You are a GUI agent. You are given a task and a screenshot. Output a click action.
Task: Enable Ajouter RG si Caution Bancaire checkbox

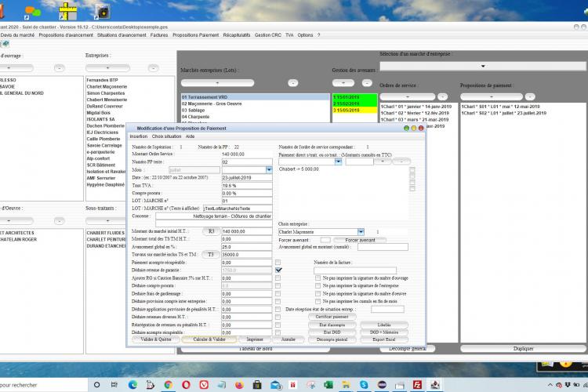(x=278, y=278)
